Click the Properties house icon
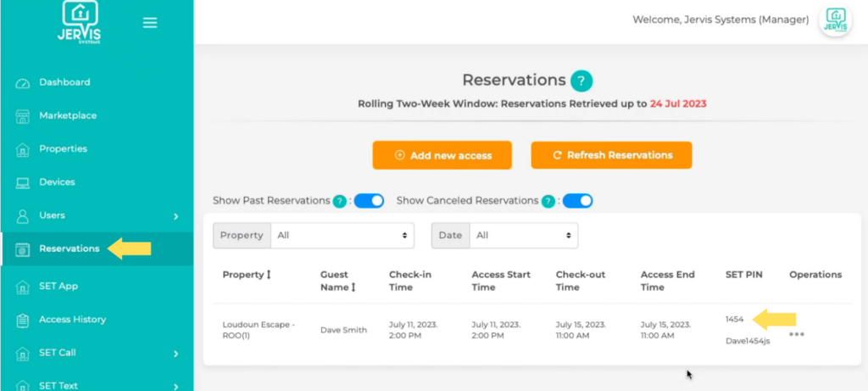868x391 pixels. tap(23, 149)
